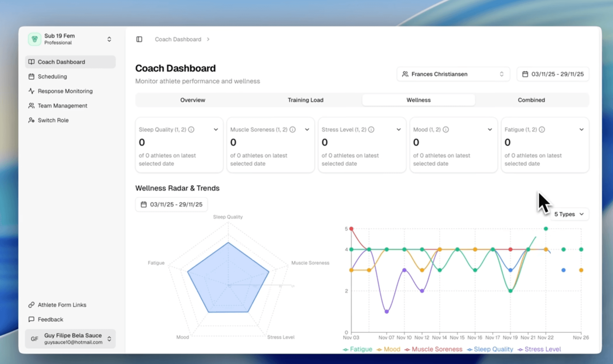
Task: Open the Scheduling calendar icon in sidebar
Action: pos(31,77)
